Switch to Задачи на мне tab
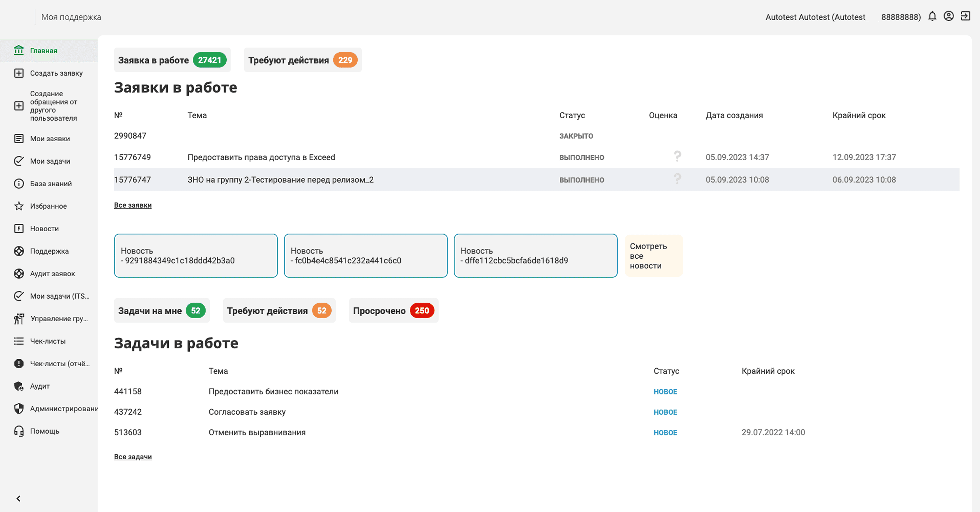 (162, 311)
